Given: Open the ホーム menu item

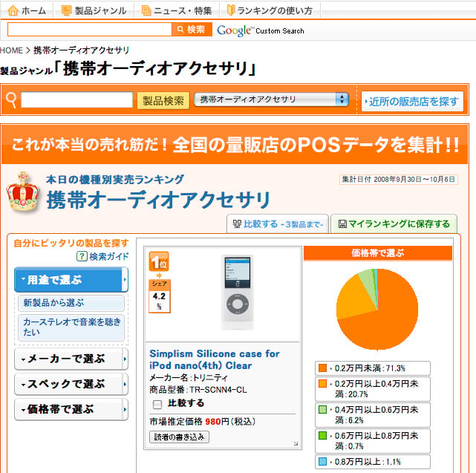Looking at the screenshot, I should (27, 10).
